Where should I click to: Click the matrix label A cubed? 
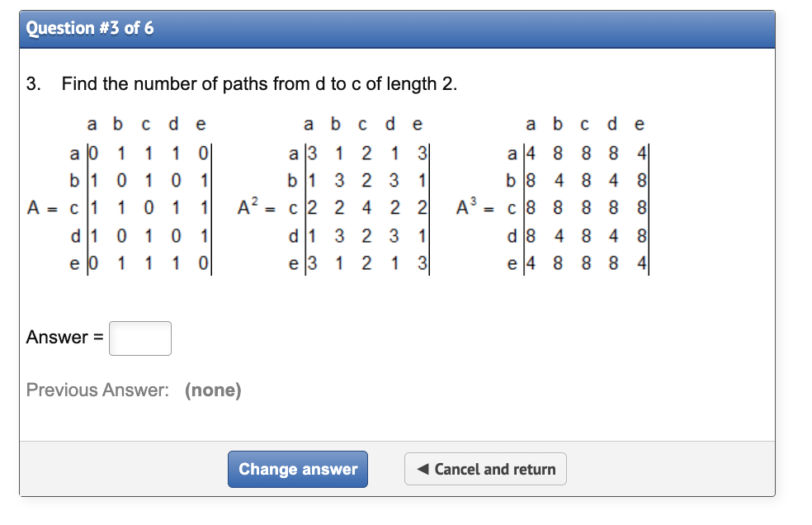[465, 206]
